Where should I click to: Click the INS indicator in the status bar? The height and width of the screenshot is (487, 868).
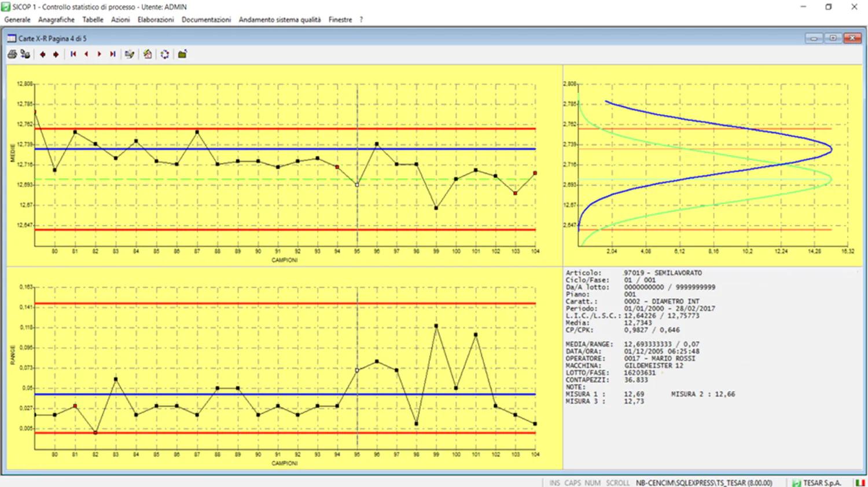(554, 483)
